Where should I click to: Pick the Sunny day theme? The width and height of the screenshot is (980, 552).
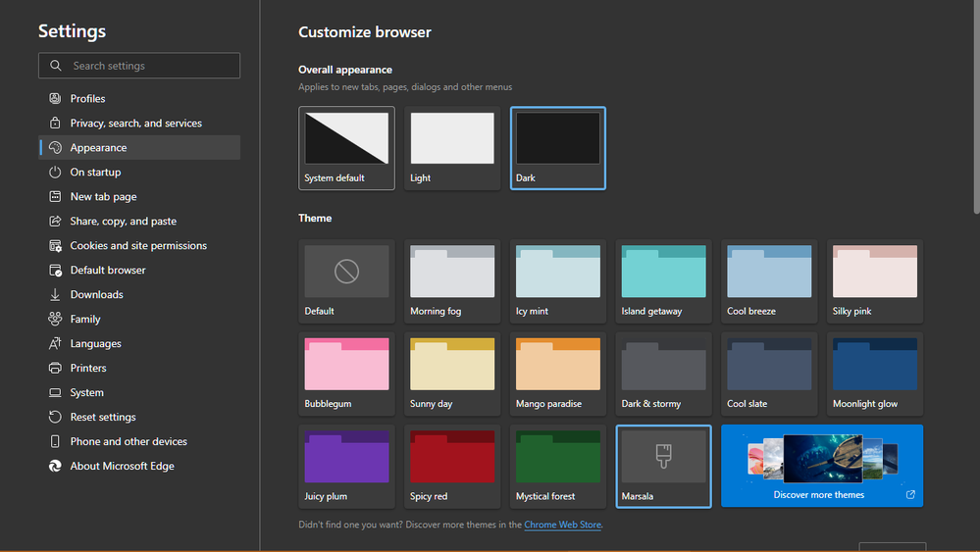[x=452, y=374]
